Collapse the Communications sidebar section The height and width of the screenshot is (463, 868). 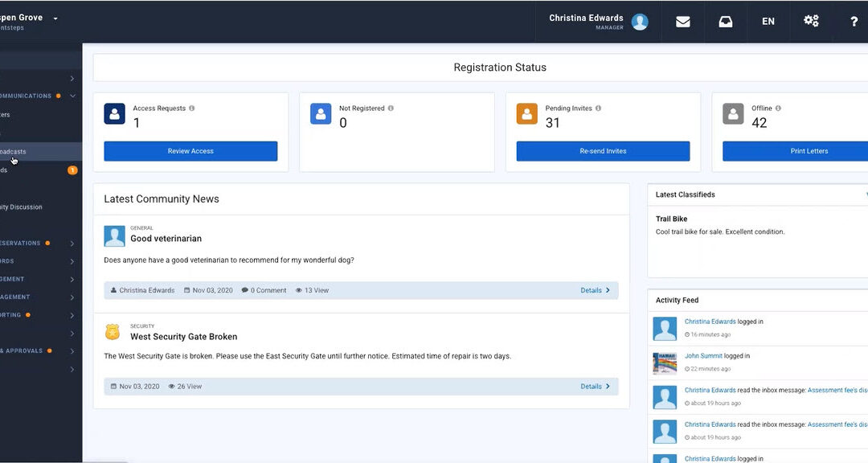72,96
